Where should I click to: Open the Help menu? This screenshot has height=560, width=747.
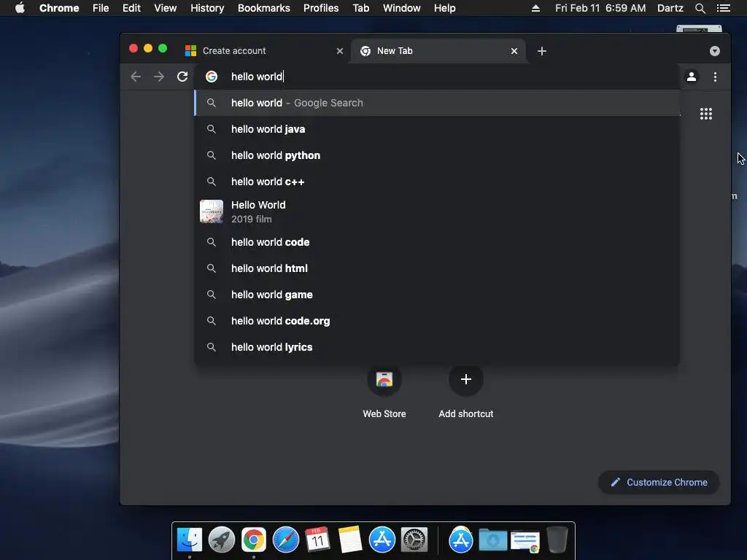point(444,8)
